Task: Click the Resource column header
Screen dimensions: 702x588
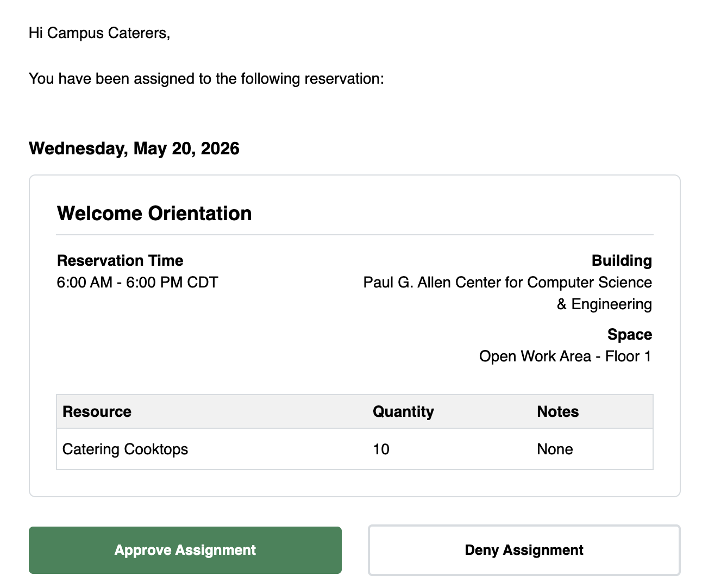Action: [97, 411]
